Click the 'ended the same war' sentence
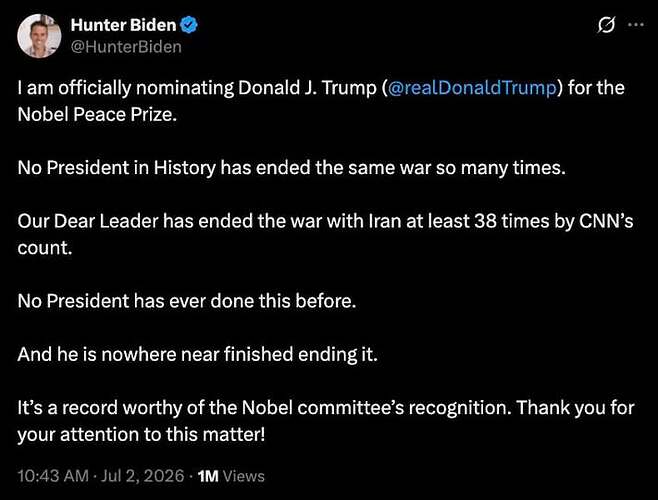The width and height of the screenshot is (658, 500). tap(292, 168)
